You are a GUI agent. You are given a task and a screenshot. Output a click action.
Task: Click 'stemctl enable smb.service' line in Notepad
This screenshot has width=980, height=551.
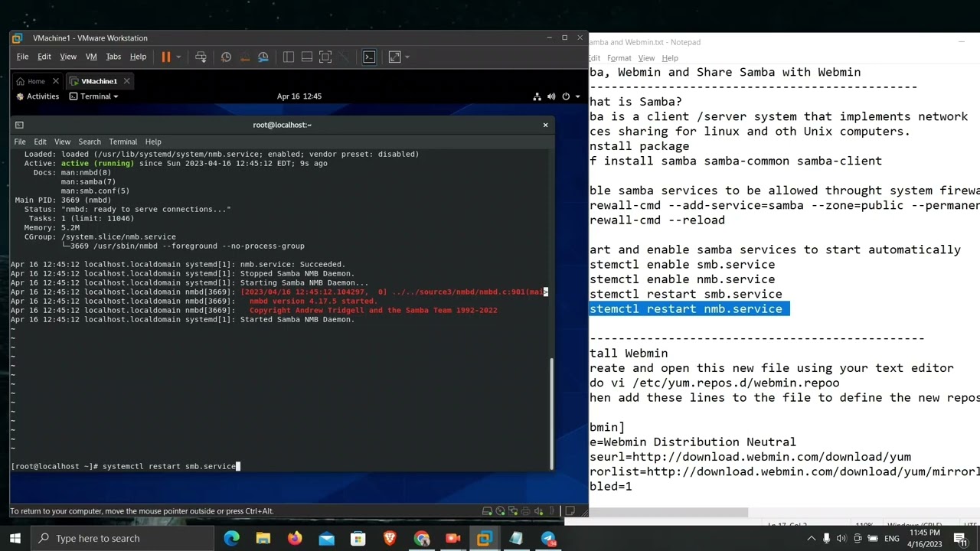(682, 264)
